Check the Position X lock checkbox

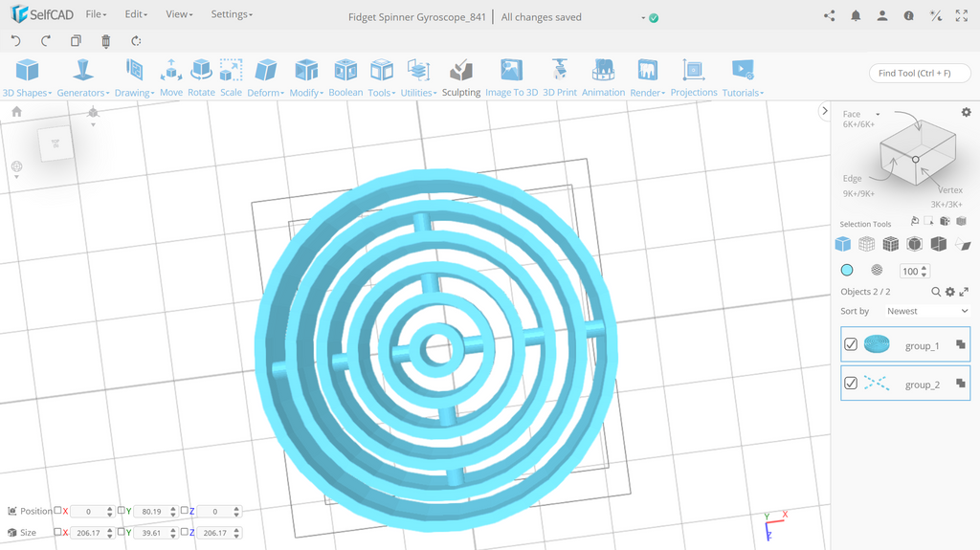point(57,510)
